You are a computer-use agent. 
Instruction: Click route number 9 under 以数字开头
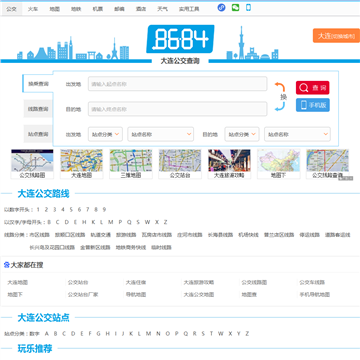(104, 210)
